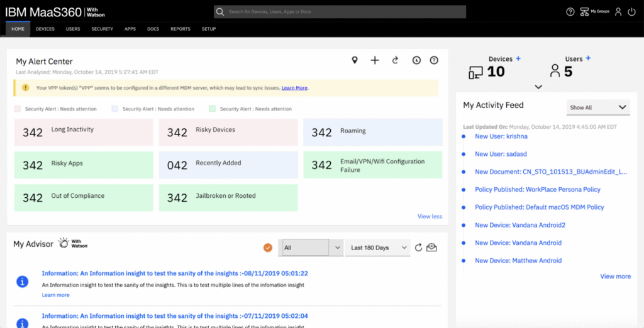The image size is (644, 328).
Task: Refresh the My Alert Center panel
Action: point(395,60)
